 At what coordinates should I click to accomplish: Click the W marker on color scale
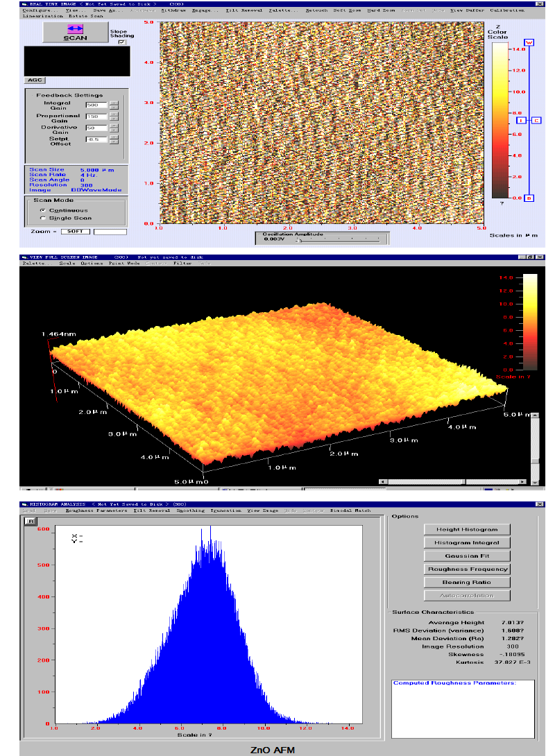tap(529, 43)
